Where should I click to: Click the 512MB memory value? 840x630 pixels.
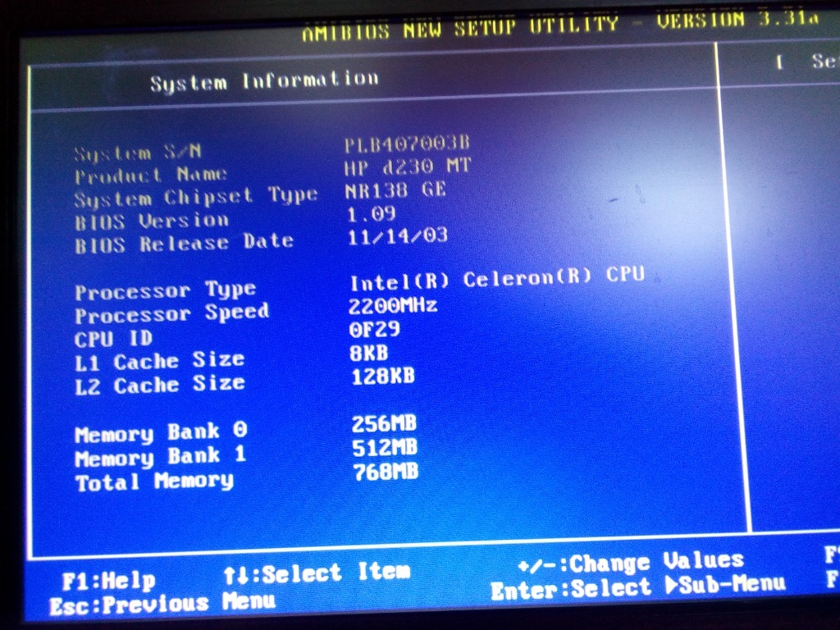[x=385, y=448]
